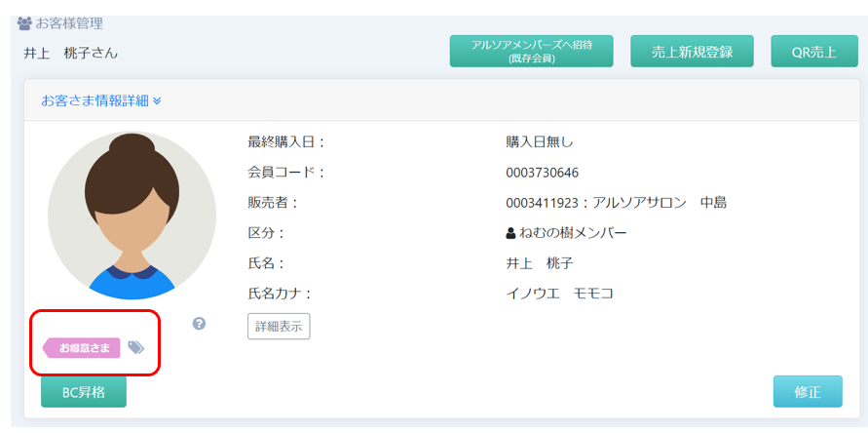Show more info with 詳細表示 button
Viewport: 868px width, 433px height.
(279, 327)
